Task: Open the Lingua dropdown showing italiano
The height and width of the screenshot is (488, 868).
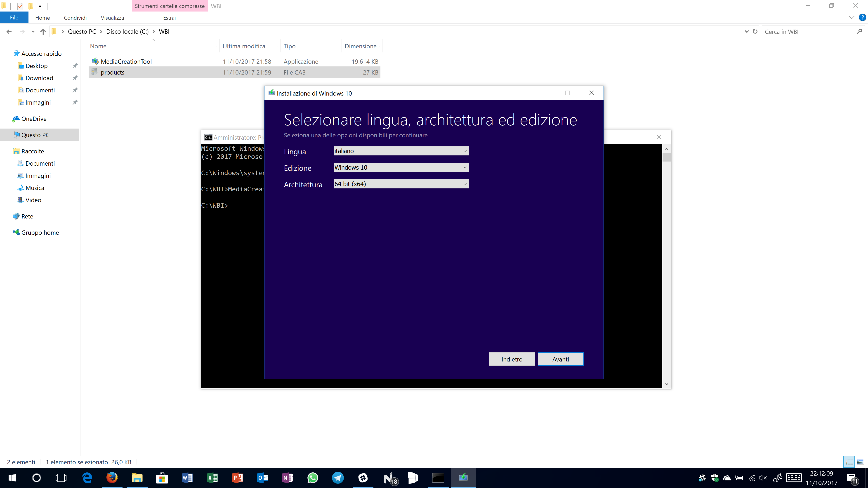Action: pos(401,151)
